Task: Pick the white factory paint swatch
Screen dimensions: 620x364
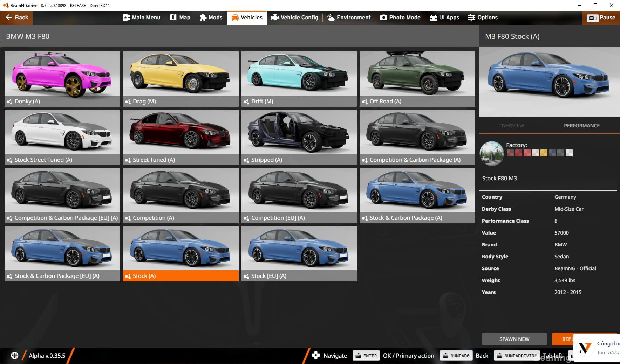Action: 569,153
